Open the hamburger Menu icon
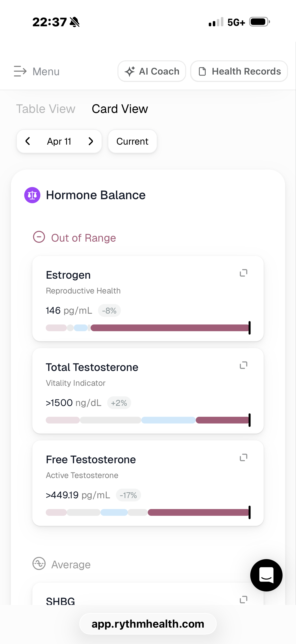This screenshot has height=644, width=296. click(20, 71)
